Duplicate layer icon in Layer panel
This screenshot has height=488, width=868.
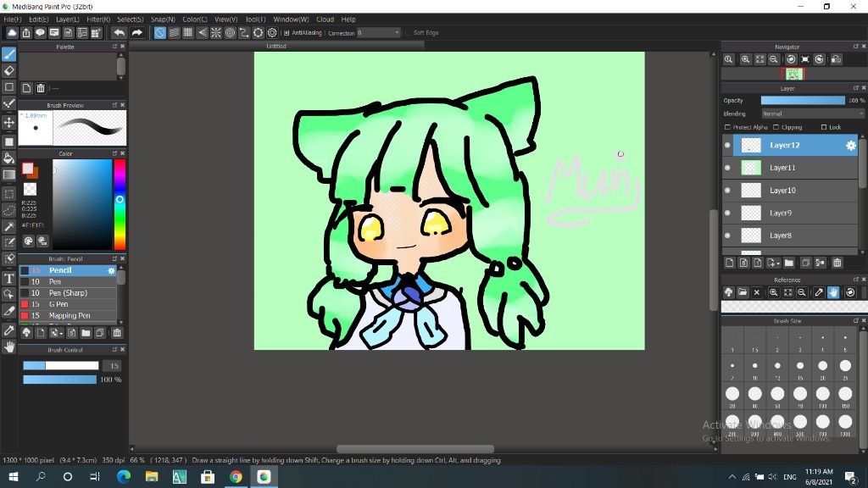805,263
